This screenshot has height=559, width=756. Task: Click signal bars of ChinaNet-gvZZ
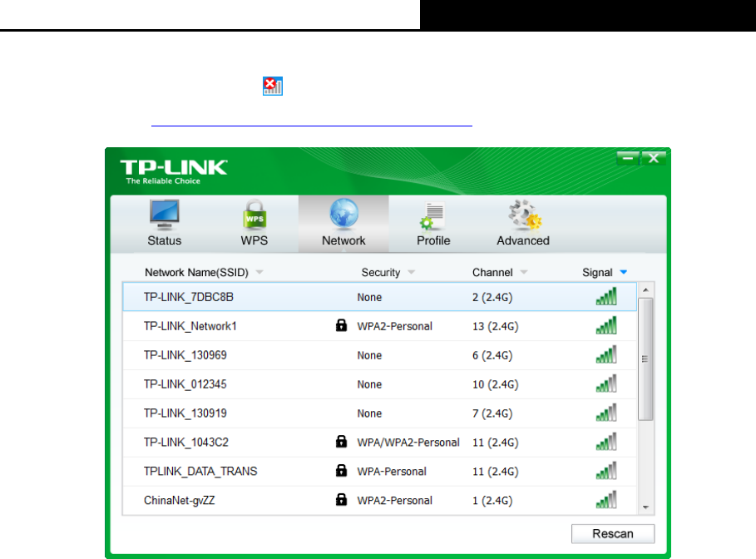(x=606, y=499)
